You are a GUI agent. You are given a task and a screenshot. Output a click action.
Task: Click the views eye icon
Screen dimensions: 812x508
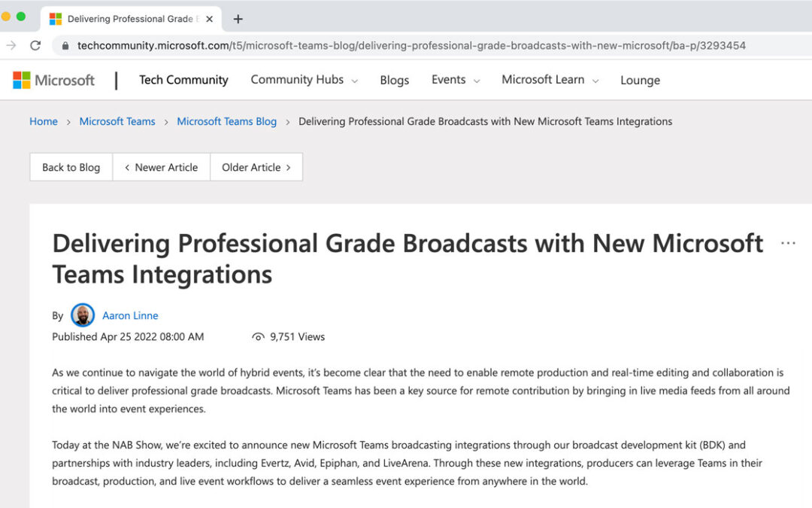click(x=258, y=337)
